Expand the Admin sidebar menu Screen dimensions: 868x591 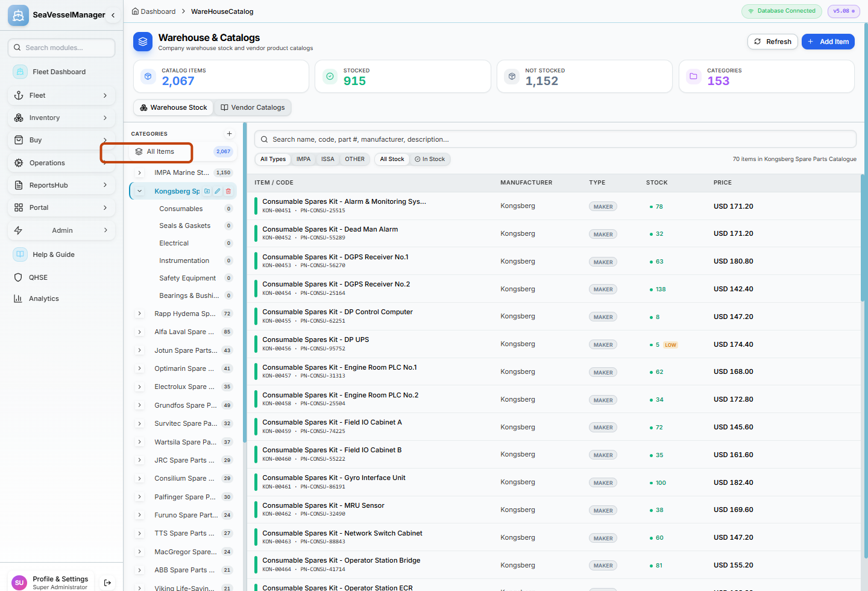coord(105,230)
